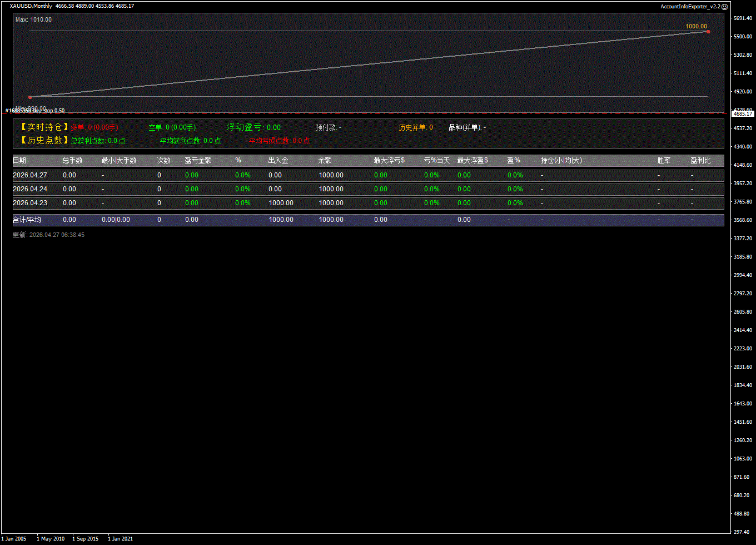Click the 5500.00 level on the price scale

742,37
